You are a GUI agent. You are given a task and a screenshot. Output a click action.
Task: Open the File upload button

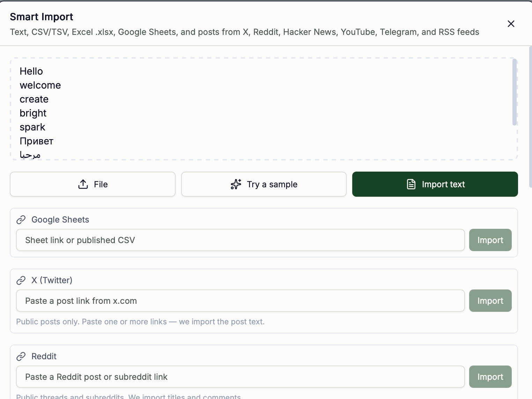(93, 184)
